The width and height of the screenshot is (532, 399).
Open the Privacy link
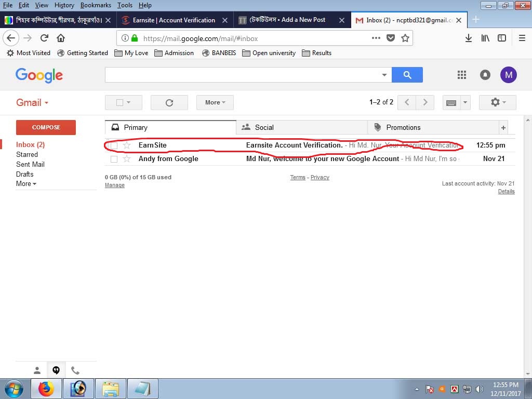[320, 178]
